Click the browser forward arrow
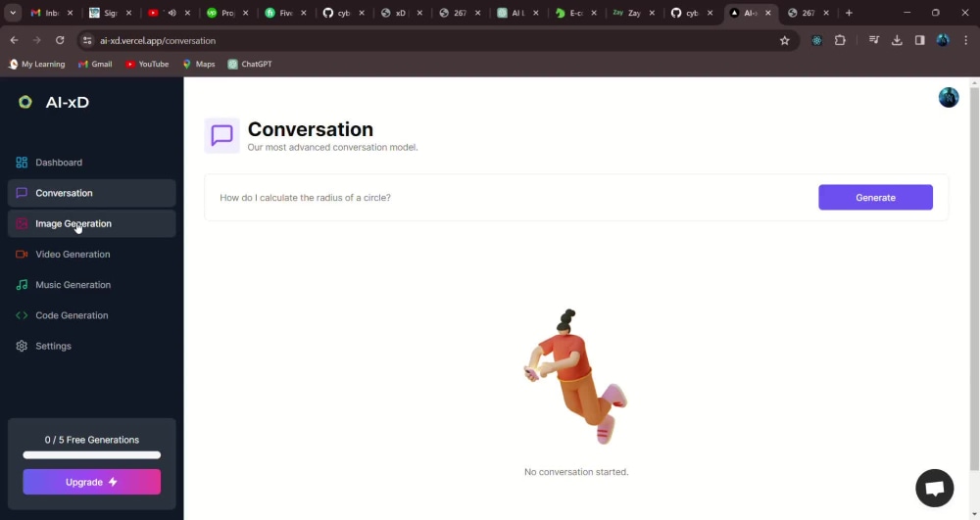 37,40
